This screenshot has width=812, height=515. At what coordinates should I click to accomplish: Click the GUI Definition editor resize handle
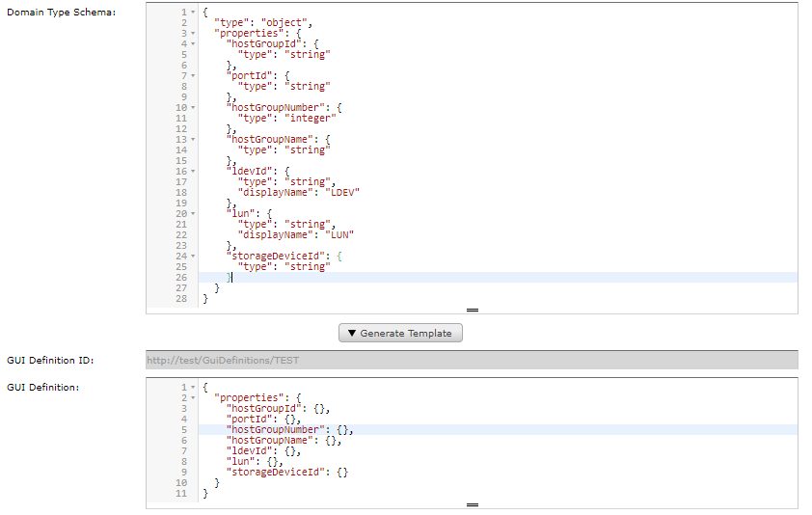point(473,504)
